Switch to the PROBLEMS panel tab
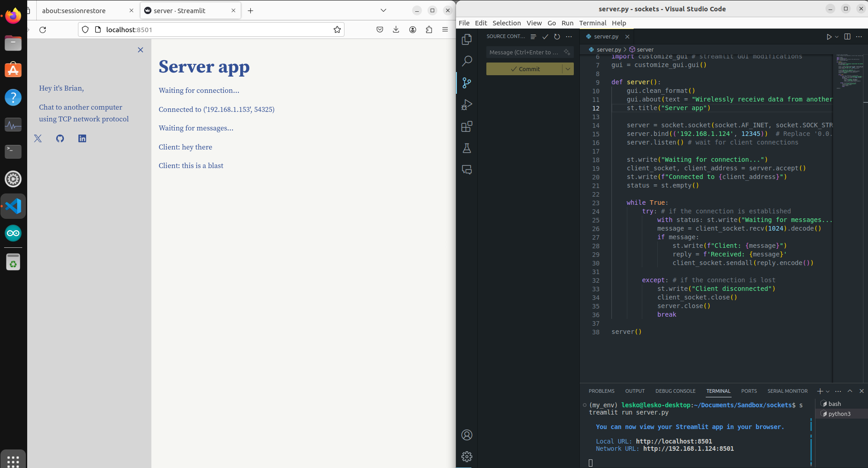Screen dimensions: 868x468 coord(601,391)
